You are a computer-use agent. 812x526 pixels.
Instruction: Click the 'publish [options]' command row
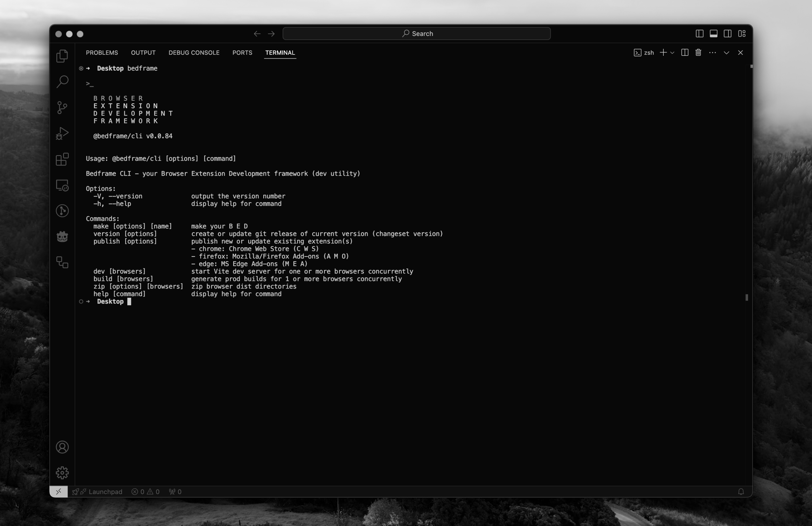223,241
